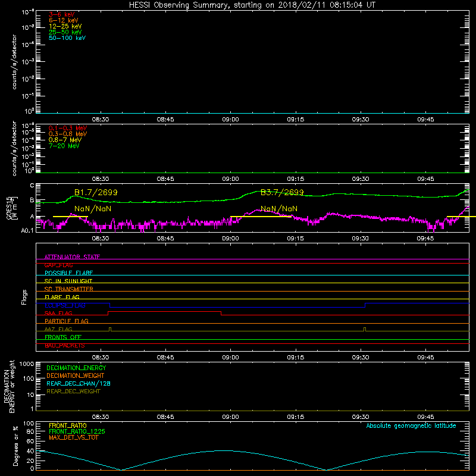
Task: Click the first AAZ_FLAG spike near 08:30
Action: coord(110,329)
